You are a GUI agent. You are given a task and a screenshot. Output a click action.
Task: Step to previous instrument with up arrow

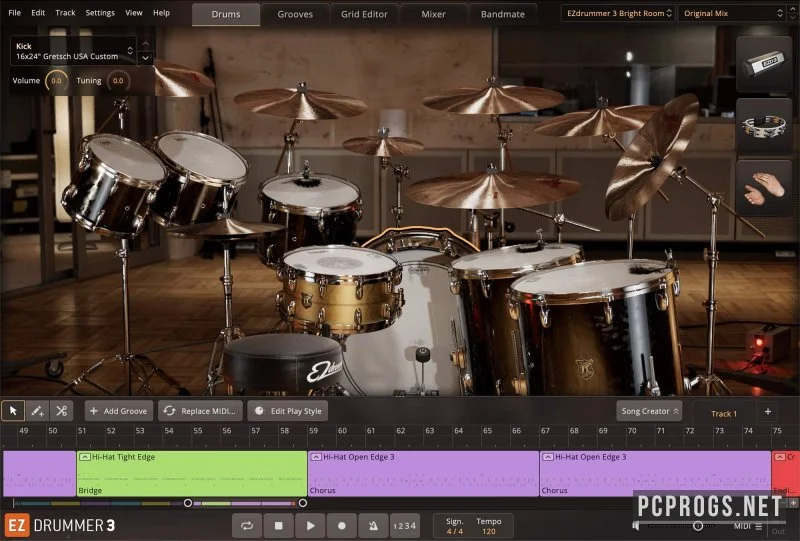click(x=145, y=44)
